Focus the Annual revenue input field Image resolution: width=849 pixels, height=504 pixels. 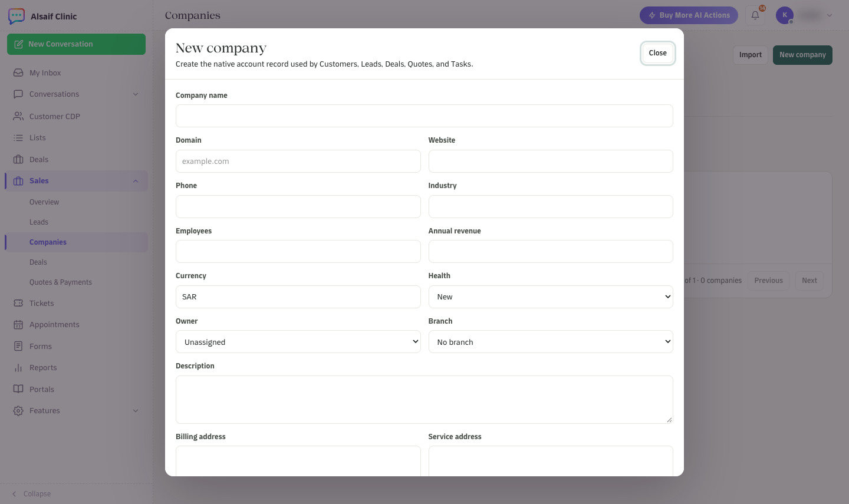(x=551, y=251)
